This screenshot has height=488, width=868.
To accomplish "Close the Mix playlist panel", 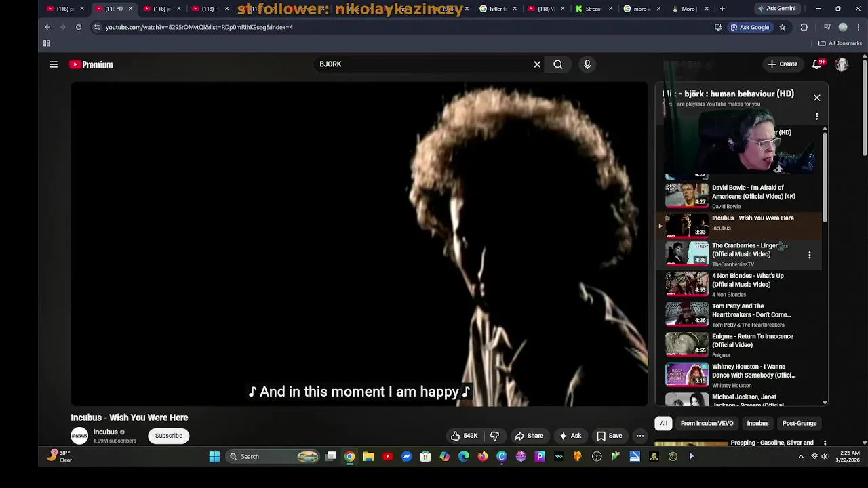I will [x=816, y=98].
